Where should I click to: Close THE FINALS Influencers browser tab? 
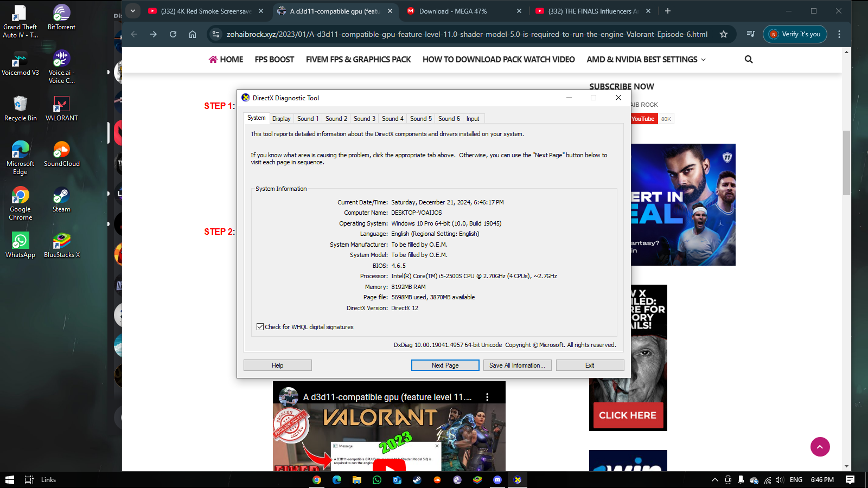coord(648,11)
